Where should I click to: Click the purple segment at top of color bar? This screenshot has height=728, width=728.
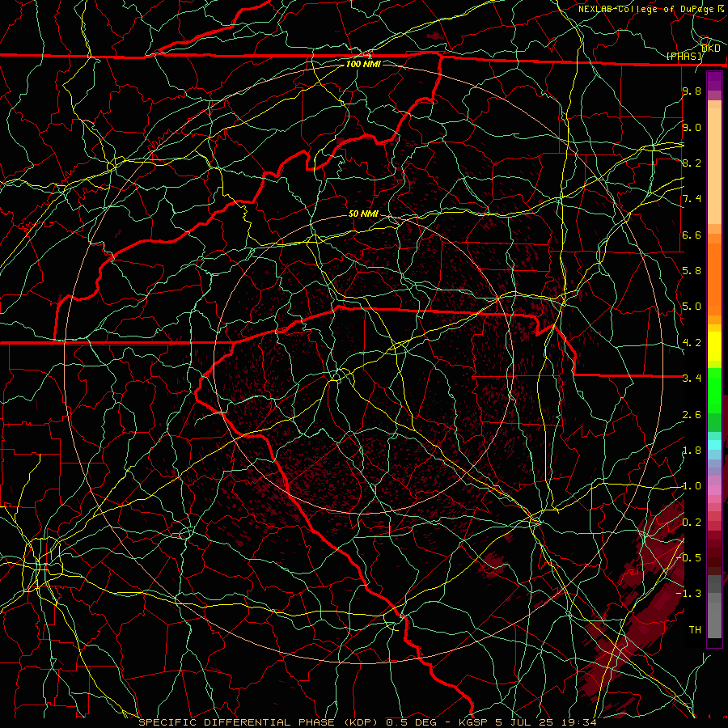[x=714, y=81]
